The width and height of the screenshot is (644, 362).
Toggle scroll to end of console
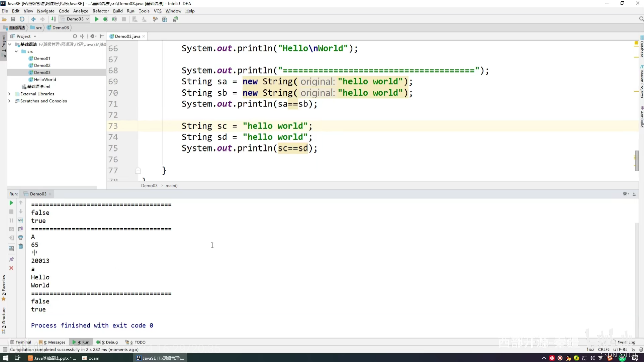point(21,229)
